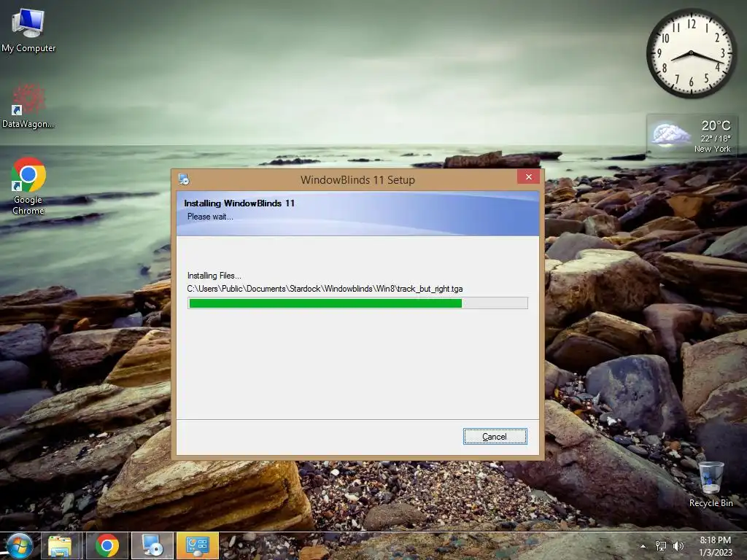Open the volume speaker tray icon

[678, 546]
